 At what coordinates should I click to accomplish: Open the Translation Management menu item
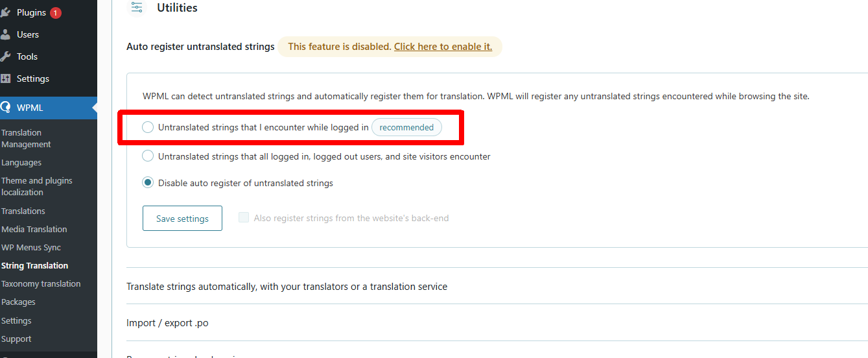coord(26,138)
